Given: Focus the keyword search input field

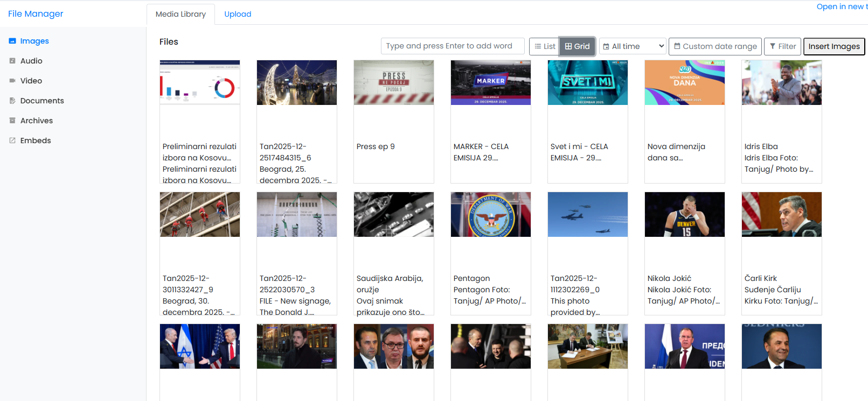Looking at the screenshot, I should pos(453,46).
